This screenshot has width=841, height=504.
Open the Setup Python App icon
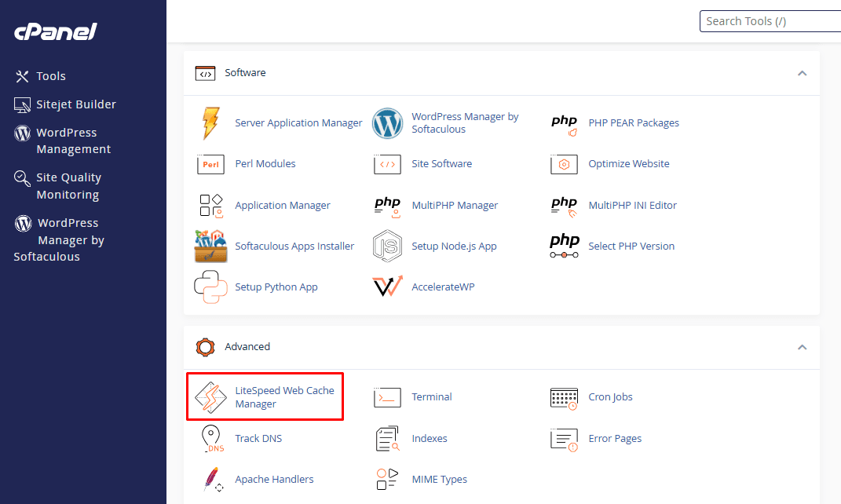click(210, 287)
